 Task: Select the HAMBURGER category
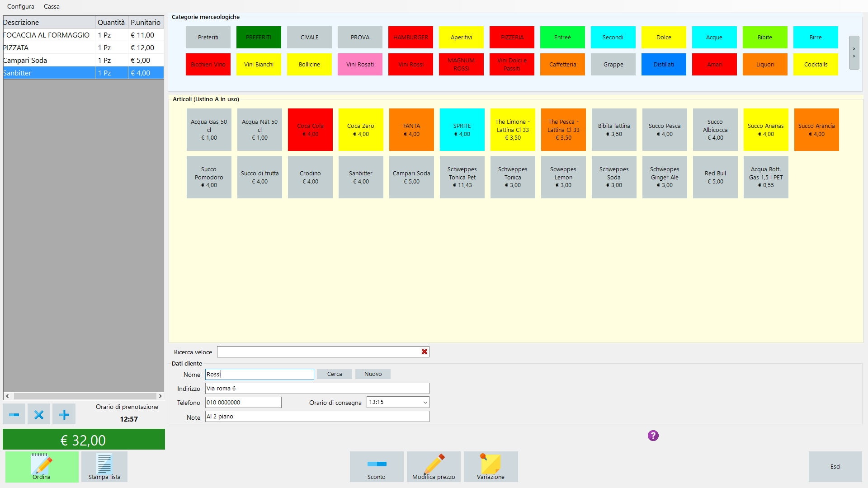[410, 38]
